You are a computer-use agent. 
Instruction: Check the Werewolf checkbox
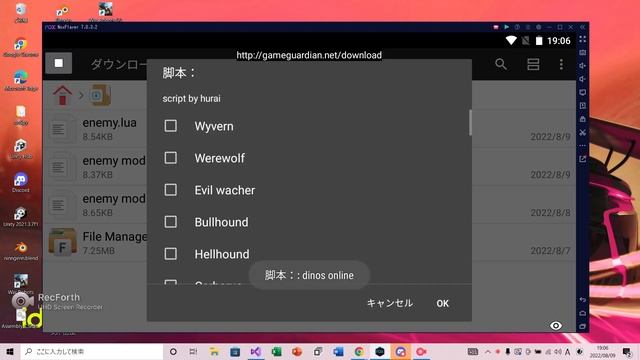pyautogui.click(x=171, y=158)
